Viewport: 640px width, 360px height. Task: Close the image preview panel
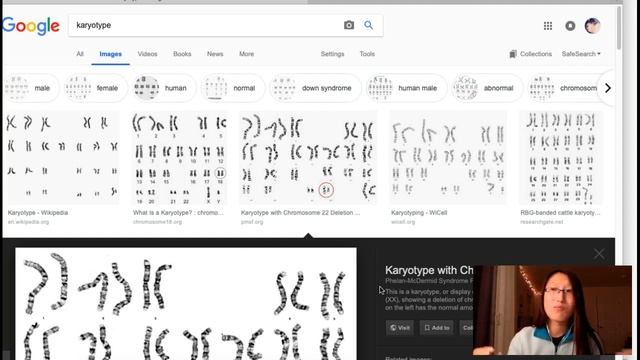[x=599, y=254]
